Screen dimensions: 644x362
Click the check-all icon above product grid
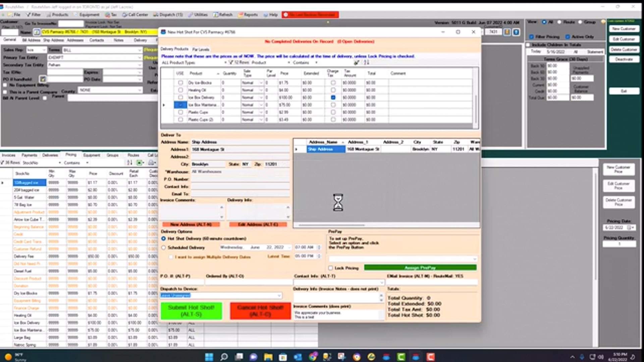357,63
